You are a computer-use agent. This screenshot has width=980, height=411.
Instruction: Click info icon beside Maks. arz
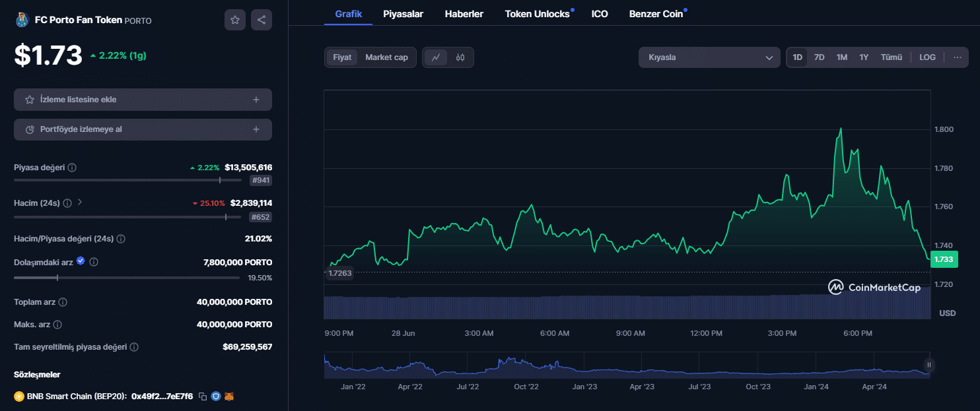pyautogui.click(x=57, y=325)
